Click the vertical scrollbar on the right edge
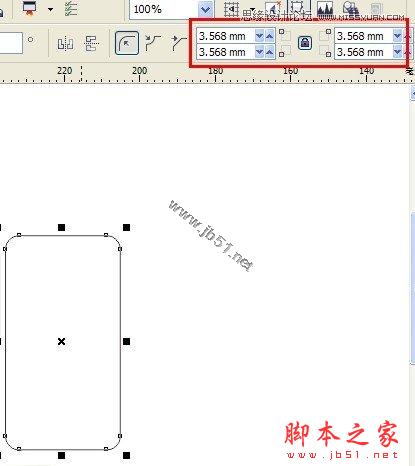This screenshot has height=466, width=415. click(x=412, y=288)
